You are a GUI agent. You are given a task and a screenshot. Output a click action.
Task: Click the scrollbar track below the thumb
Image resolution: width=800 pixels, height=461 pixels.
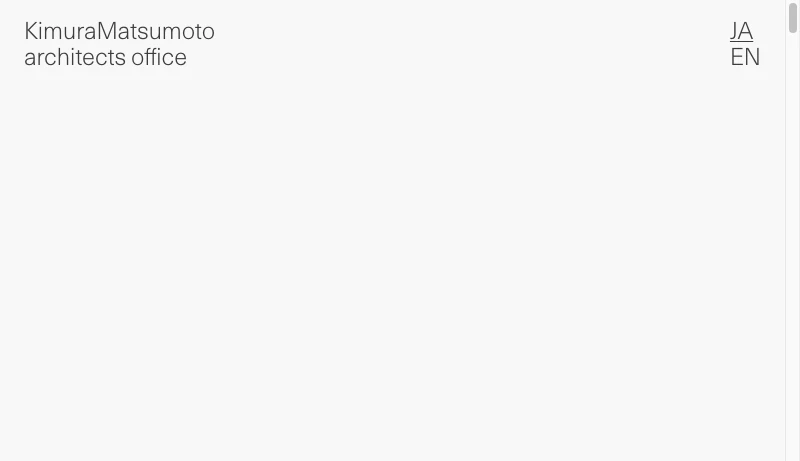[793, 250]
